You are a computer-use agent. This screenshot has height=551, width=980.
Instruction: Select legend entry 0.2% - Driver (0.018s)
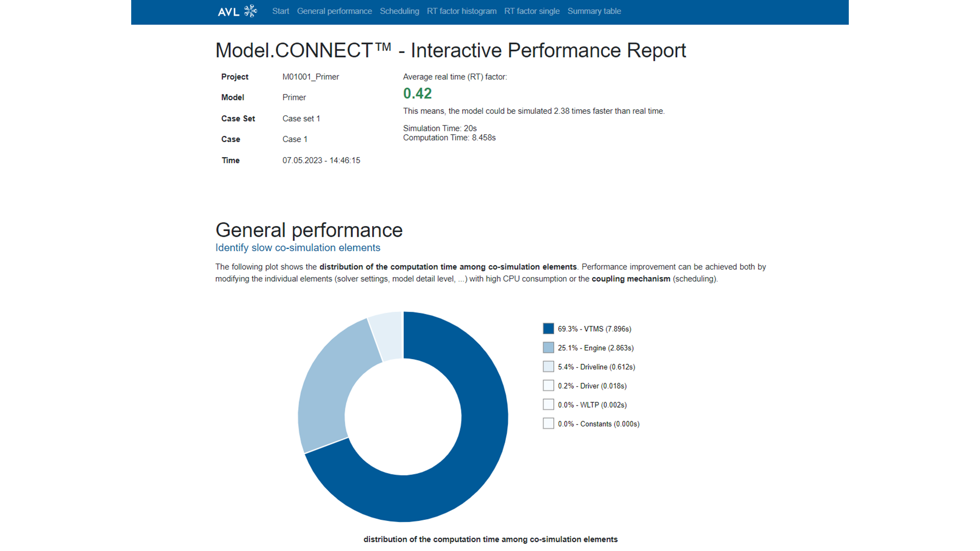pyautogui.click(x=592, y=386)
